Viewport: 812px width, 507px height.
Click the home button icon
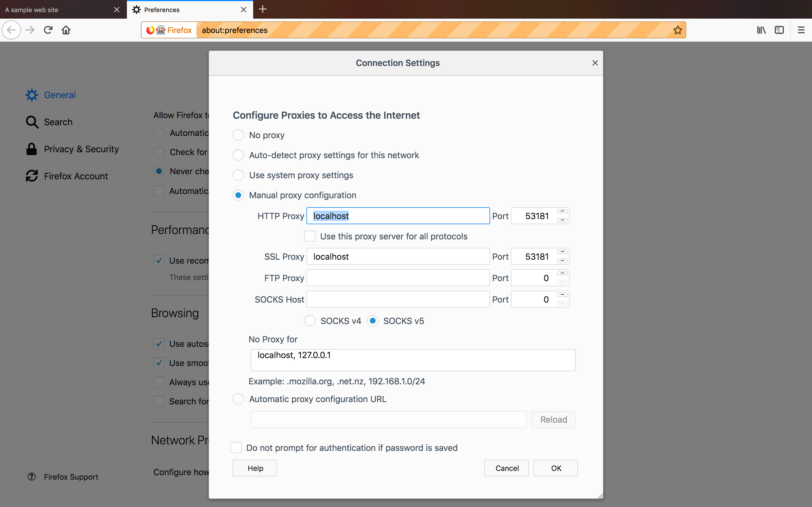[x=66, y=30]
